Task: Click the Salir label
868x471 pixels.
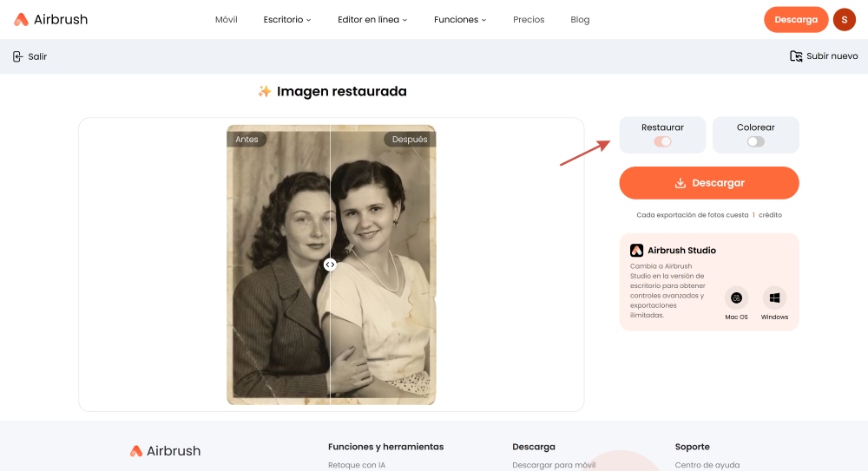Action: coord(37,56)
